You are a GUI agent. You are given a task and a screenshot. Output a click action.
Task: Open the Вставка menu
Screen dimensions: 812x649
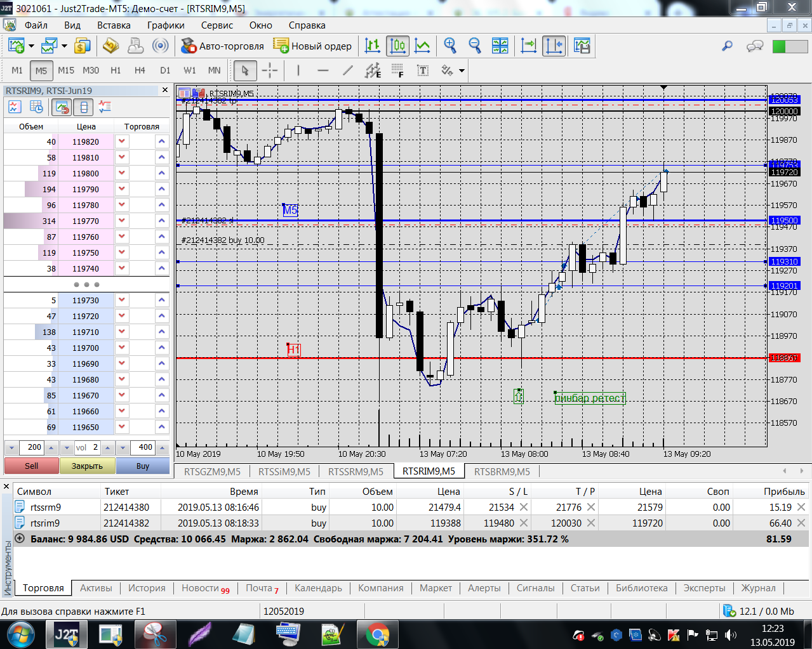[114, 25]
